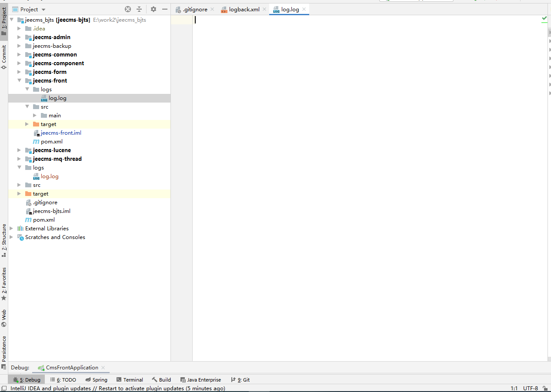Open the 1: Project tool window button
The height and width of the screenshot is (392, 551).
(x=4, y=22)
